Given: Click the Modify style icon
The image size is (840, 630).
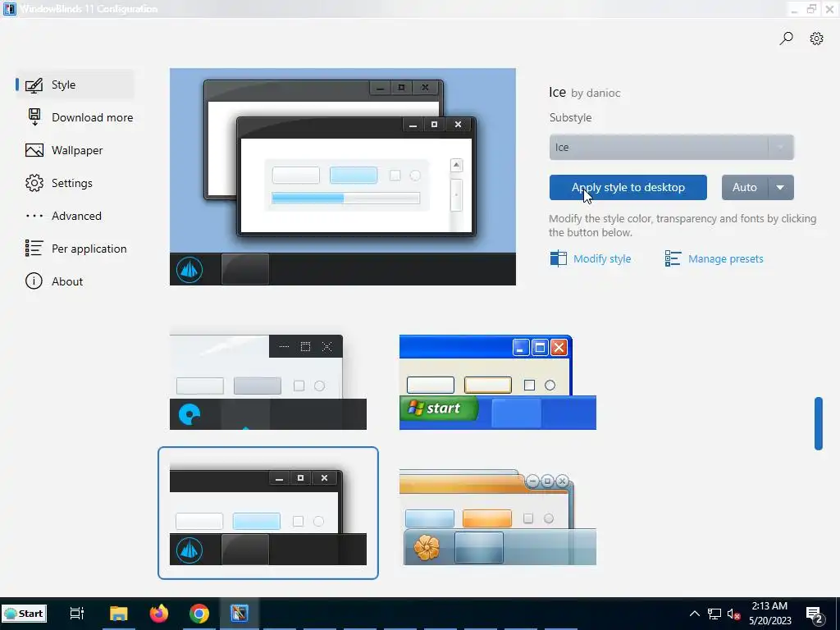Looking at the screenshot, I should [558, 258].
